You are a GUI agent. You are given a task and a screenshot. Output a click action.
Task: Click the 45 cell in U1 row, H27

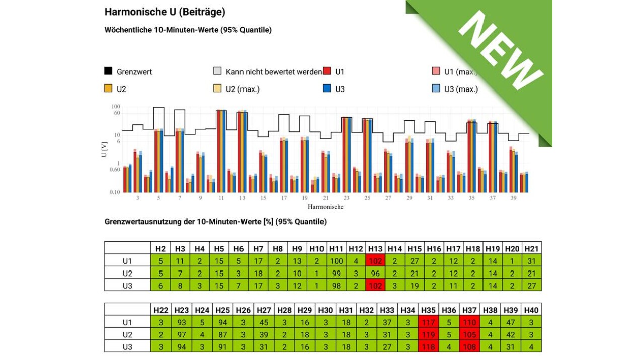click(264, 322)
